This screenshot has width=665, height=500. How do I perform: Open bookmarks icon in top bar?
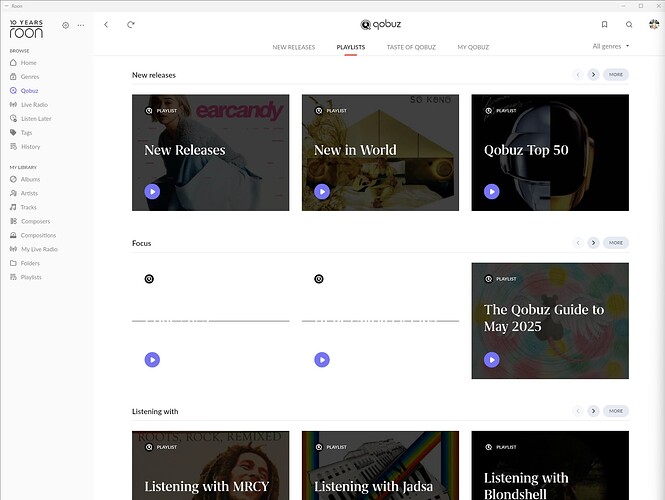(x=604, y=25)
